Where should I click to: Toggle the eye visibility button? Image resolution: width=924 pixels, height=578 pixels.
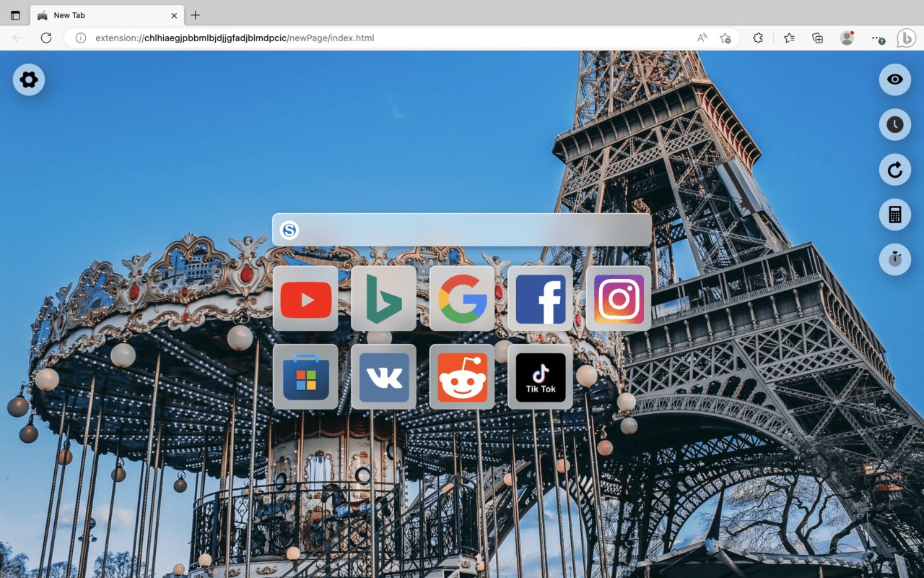[895, 79]
